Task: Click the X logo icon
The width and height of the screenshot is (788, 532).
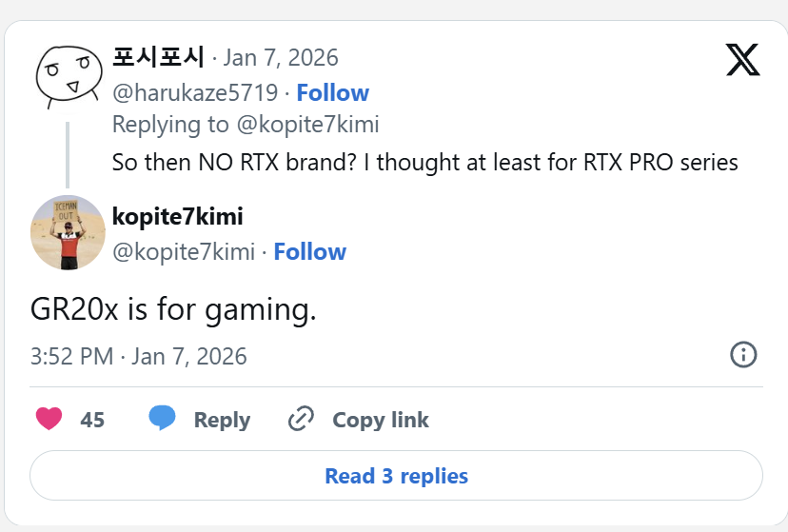Action: (x=742, y=60)
